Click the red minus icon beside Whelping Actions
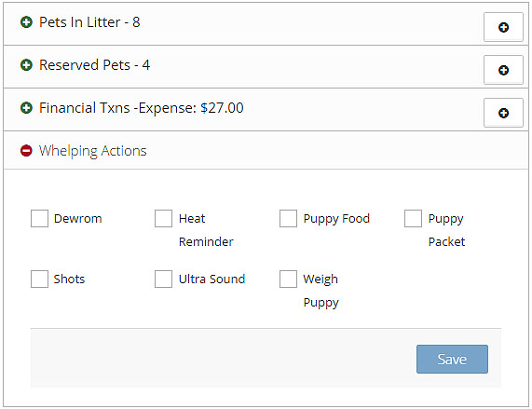This screenshot has height=409, width=532. point(26,151)
